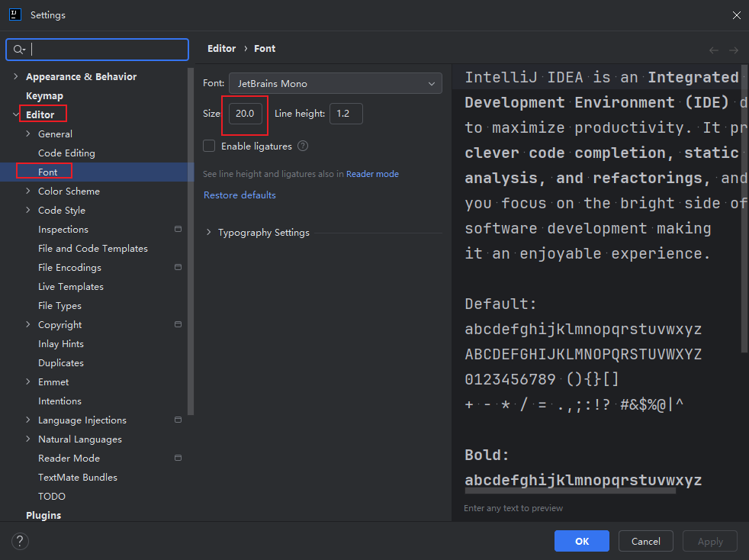This screenshot has height=560, width=749.
Task: Select Code Editing in the settings tree
Action: tap(66, 153)
